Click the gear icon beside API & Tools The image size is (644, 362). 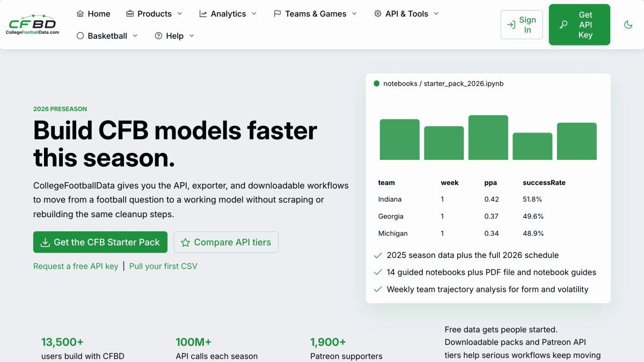tap(378, 13)
